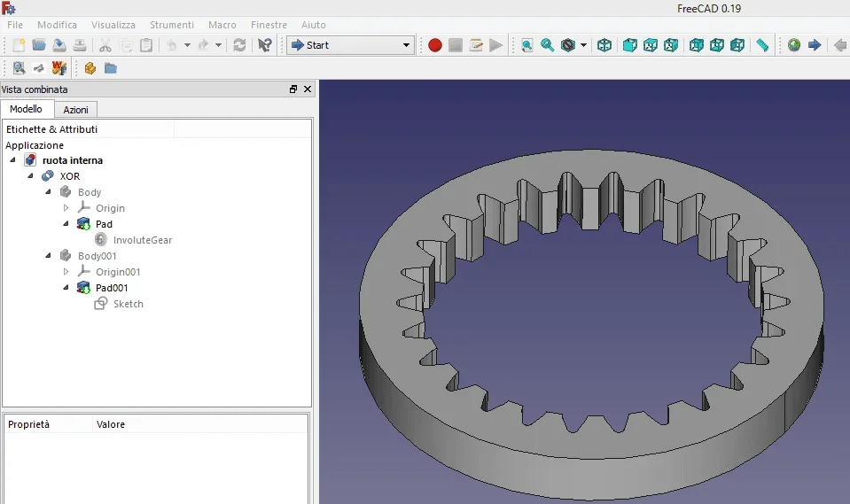Set the Front view cube
Screen dimensions: 850x504
(629, 45)
